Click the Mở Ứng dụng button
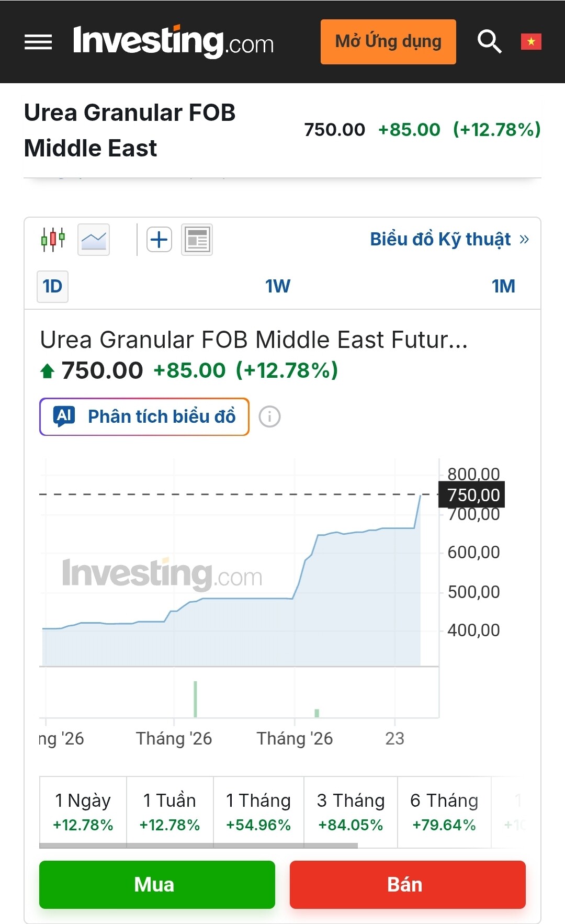The image size is (565, 924). point(388,42)
